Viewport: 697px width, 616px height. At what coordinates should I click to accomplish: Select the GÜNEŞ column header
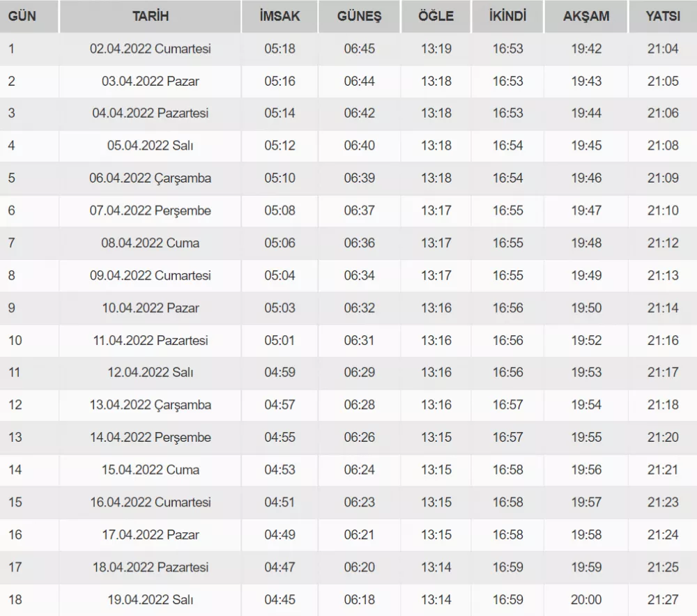tap(359, 16)
